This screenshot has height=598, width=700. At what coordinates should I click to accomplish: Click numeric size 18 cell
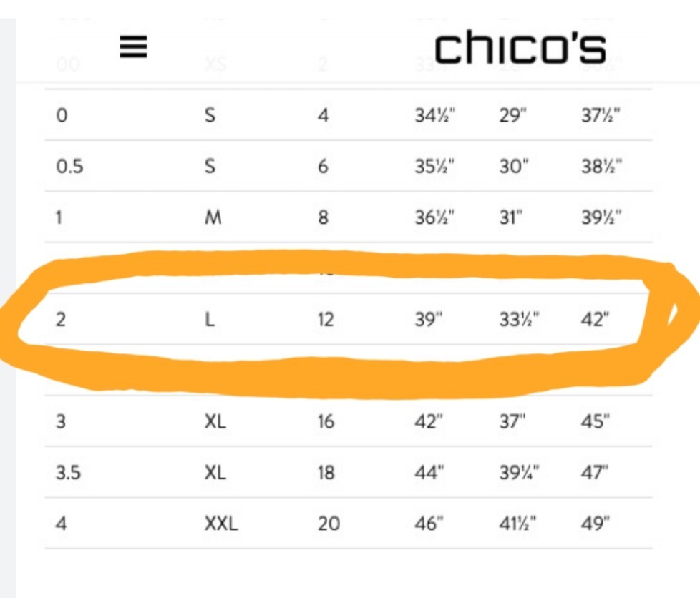tap(326, 473)
